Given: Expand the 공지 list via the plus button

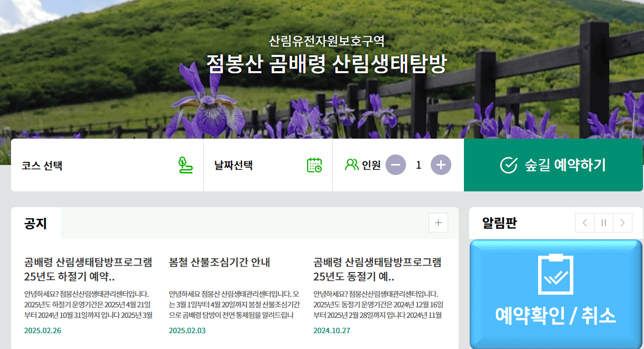Looking at the screenshot, I should [438, 223].
